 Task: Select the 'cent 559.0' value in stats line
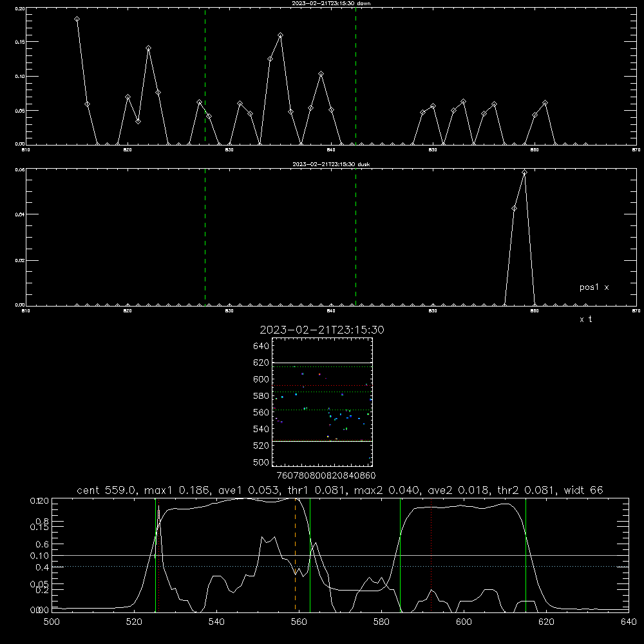(x=106, y=490)
